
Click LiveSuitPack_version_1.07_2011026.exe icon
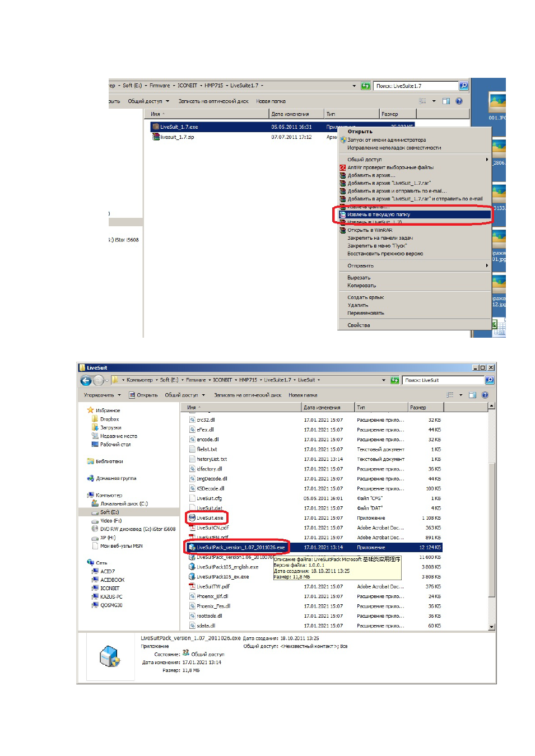click(x=192, y=548)
